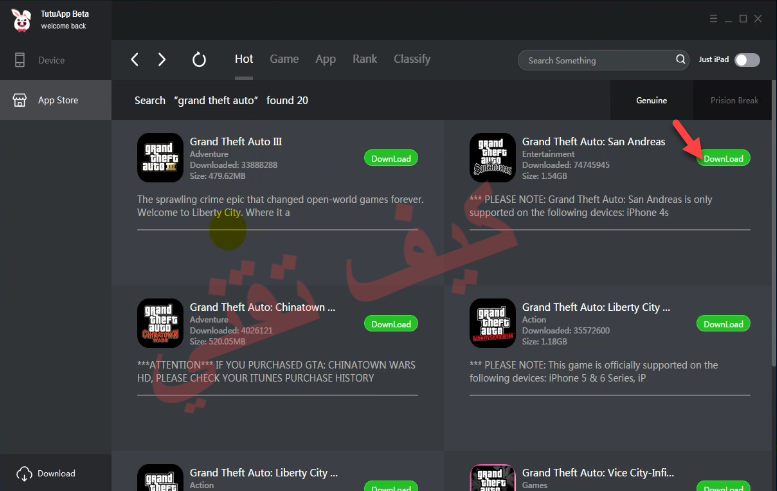Download Grand Theft Auto: Chinatown Wars
The width and height of the screenshot is (777, 491).
(391, 324)
